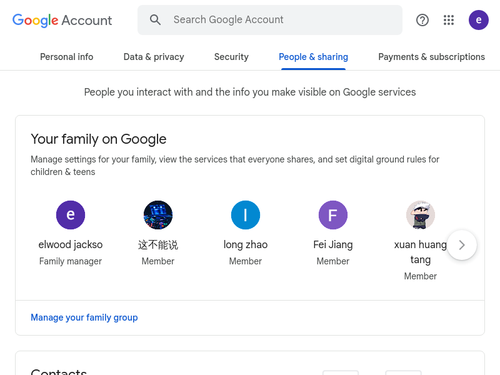This screenshot has height=375, width=500.
Task: Open the Security tab
Action: (231, 57)
